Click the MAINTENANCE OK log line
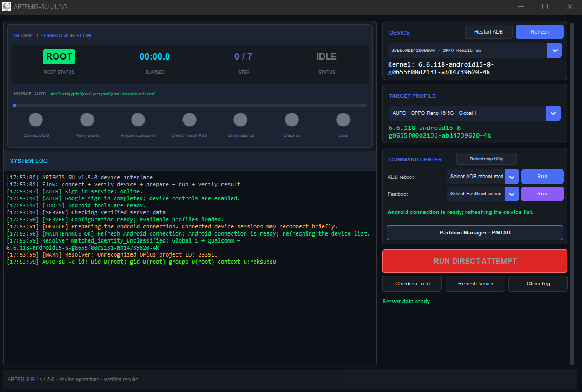Screen dimensions: 582x392 click(x=188, y=234)
